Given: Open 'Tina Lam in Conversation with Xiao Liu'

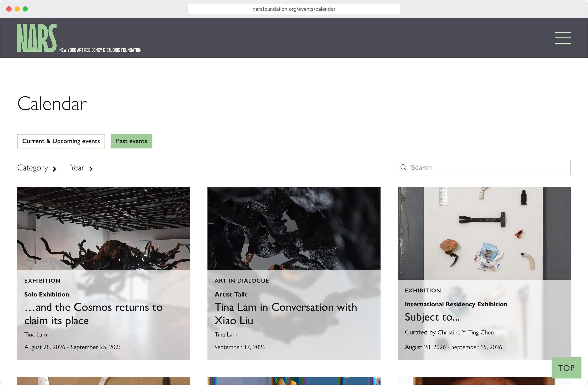Looking at the screenshot, I should coord(286,314).
